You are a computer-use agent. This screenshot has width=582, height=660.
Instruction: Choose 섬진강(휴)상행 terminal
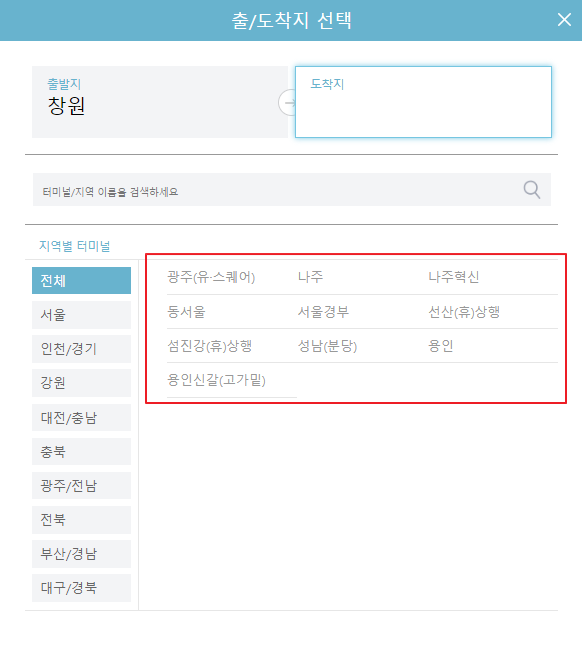210,346
